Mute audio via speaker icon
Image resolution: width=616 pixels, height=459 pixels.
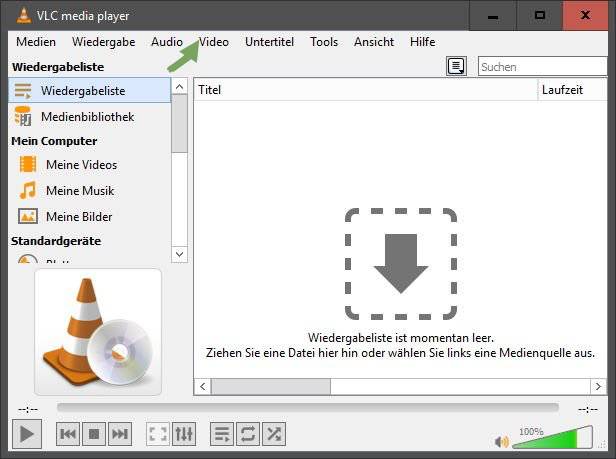(501, 442)
